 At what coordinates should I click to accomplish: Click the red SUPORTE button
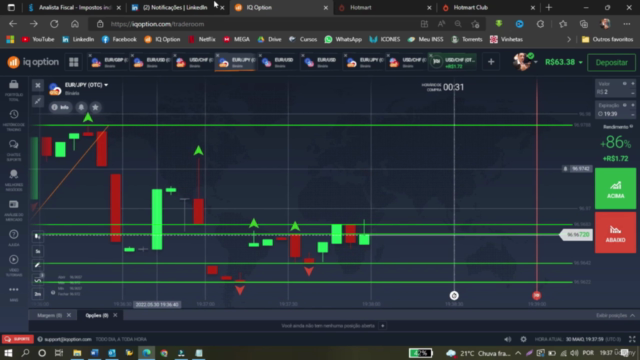point(18,339)
